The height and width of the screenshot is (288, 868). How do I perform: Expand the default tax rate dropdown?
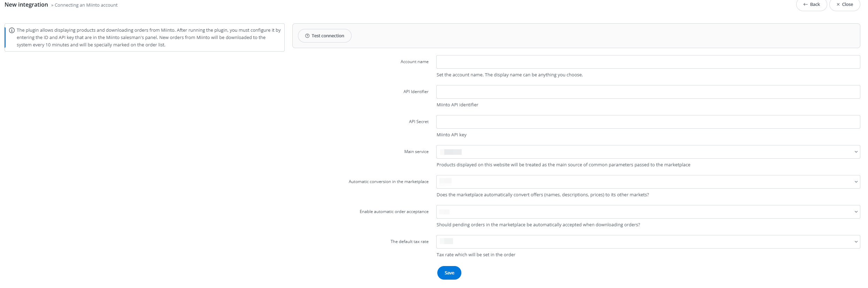click(648, 242)
